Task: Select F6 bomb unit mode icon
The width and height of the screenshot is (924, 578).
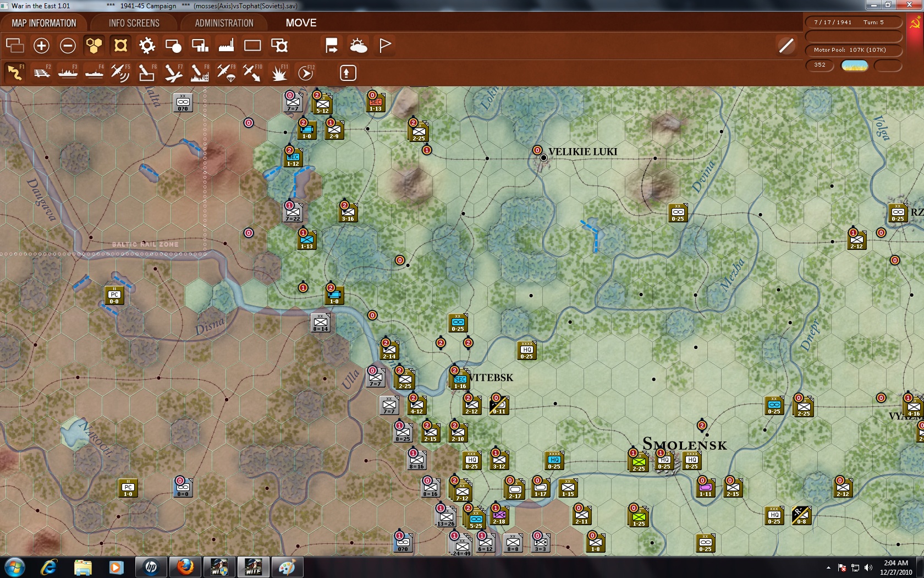Action: point(147,73)
